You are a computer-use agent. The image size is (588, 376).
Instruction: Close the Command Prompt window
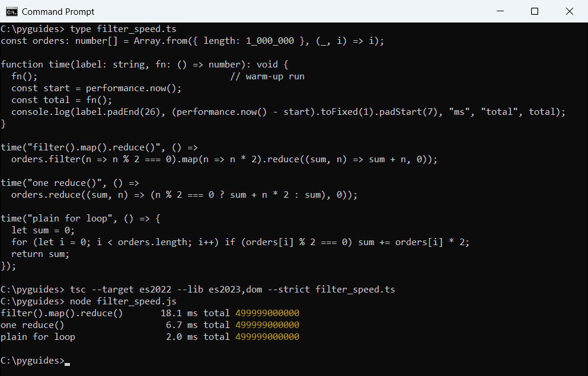point(569,11)
